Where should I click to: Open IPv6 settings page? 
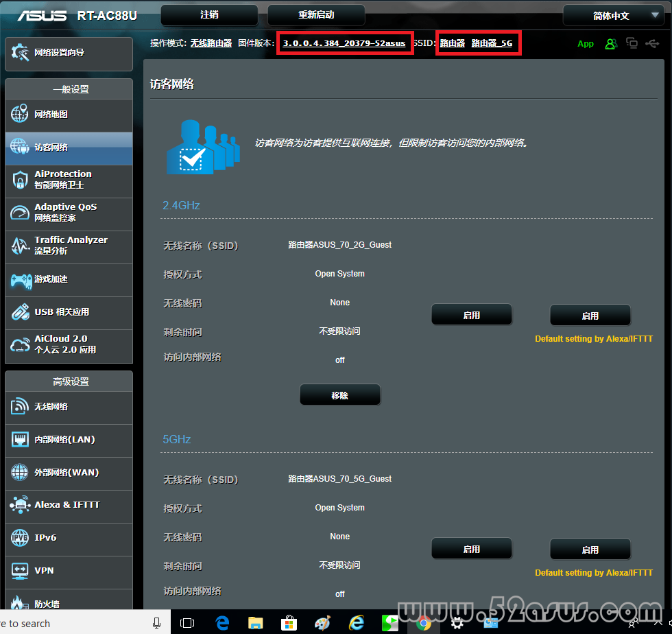click(x=69, y=538)
